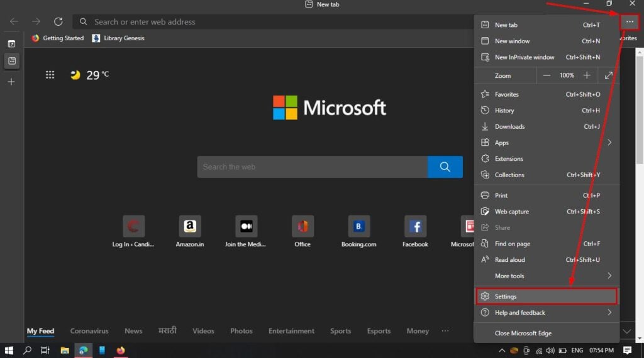The width and height of the screenshot is (644, 358).
Task: Increase zoom with the plus button
Action: [x=587, y=75]
